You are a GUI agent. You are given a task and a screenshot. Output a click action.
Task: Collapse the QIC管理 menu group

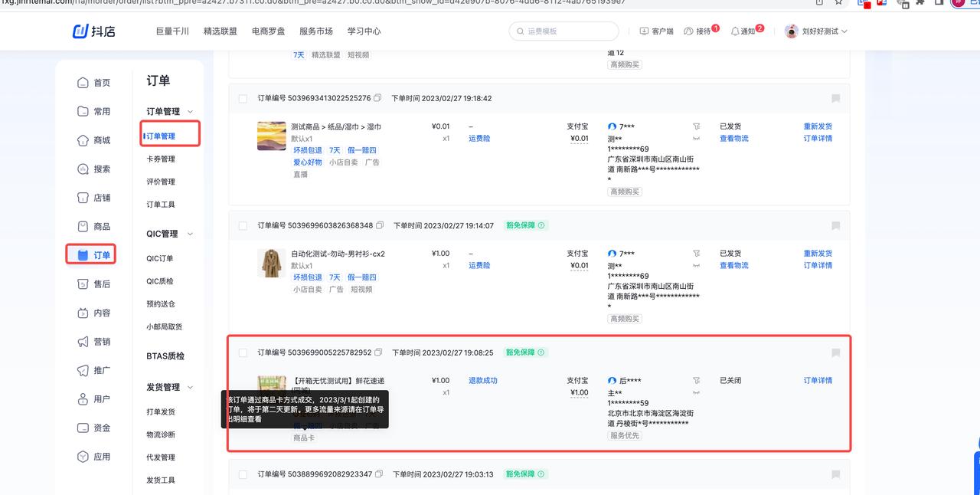(191, 234)
